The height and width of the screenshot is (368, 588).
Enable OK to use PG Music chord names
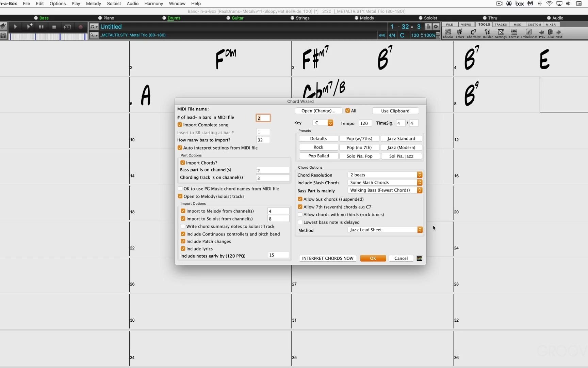coord(180,188)
